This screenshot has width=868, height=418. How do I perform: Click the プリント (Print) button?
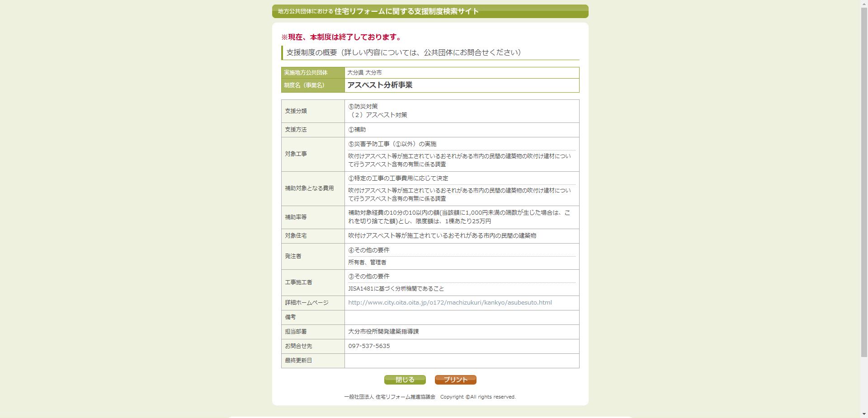point(455,380)
